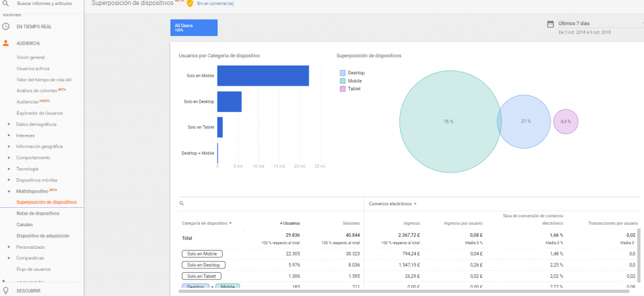Sort by Sesiones column

(x=351, y=223)
